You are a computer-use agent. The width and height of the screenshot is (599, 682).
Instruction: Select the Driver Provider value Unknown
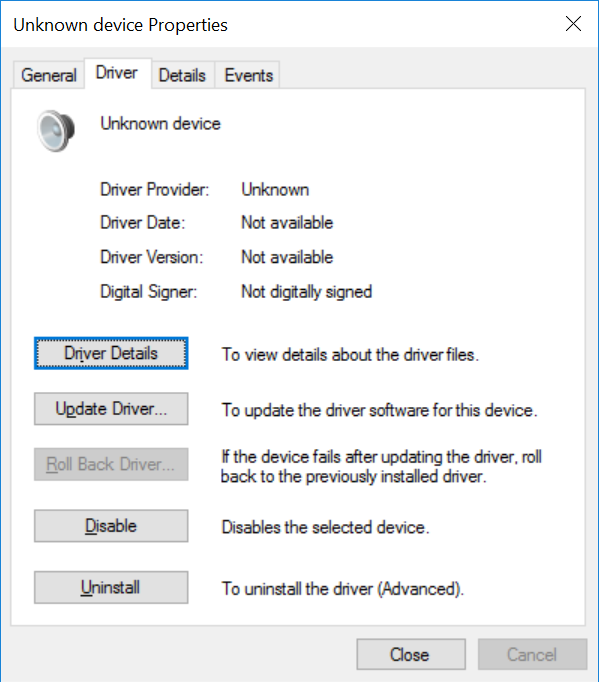click(275, 190)
